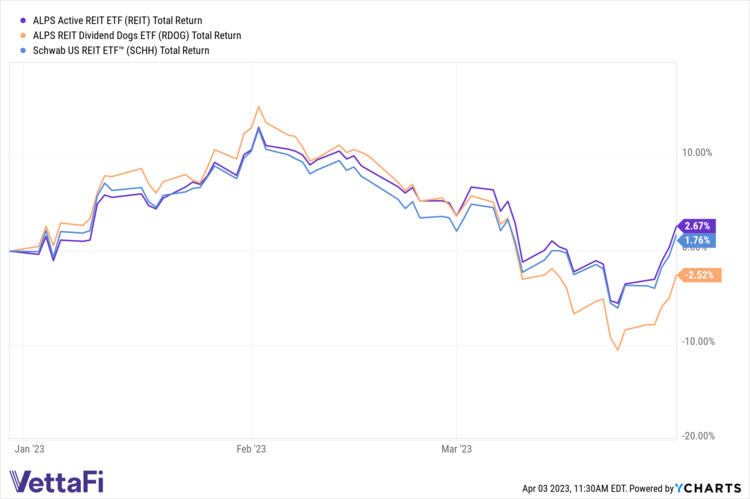The image size is (750, 499).
Task: Click the Jan '23 date label
Action: 31,449
